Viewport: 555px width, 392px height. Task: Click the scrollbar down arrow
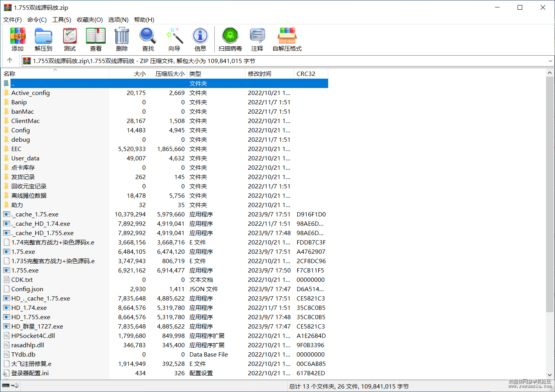pos(550,375)
